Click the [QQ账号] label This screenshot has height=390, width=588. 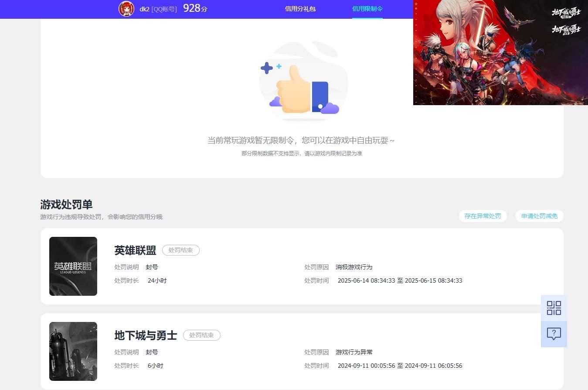[x=164, y=9]
